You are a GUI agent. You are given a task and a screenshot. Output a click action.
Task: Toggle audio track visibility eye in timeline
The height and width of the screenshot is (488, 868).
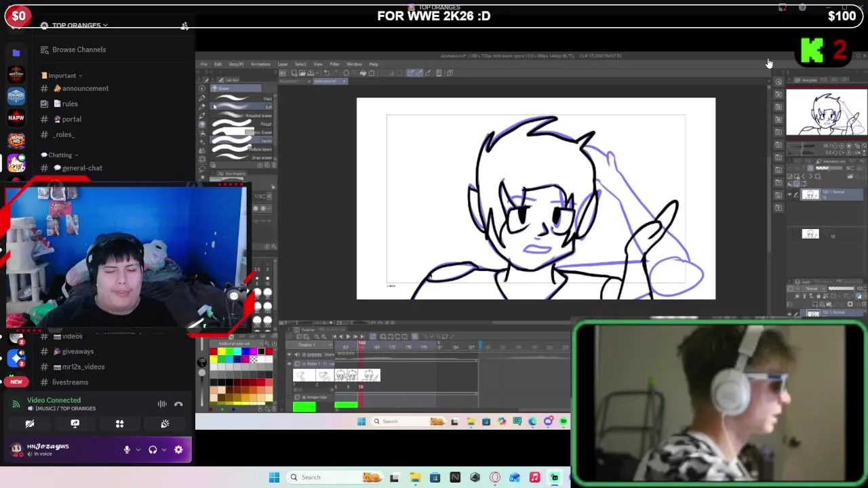click(x=290, y=354)
